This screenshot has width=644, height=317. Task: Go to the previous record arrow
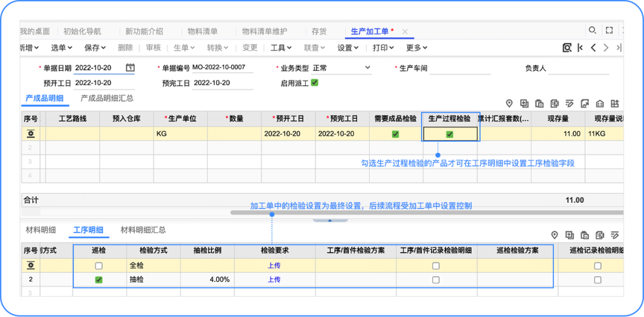[593, 48]
